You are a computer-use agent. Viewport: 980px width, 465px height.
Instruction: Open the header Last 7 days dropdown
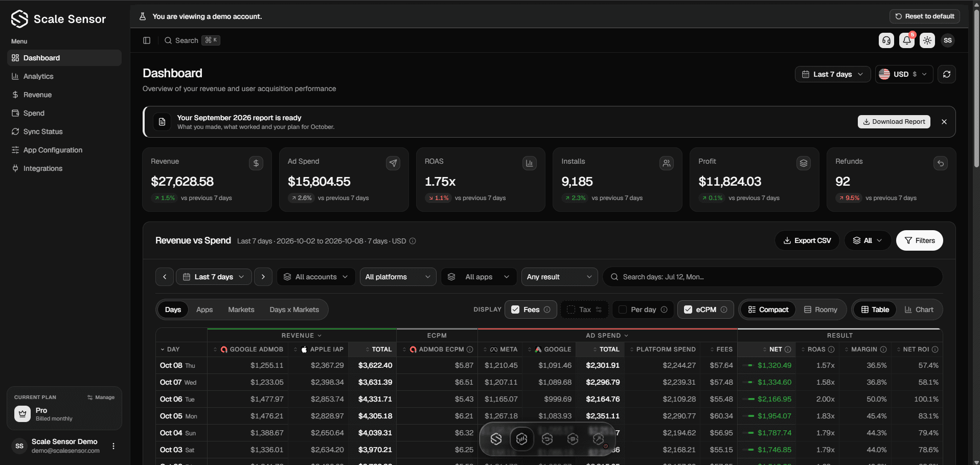(x=833, y=74)
